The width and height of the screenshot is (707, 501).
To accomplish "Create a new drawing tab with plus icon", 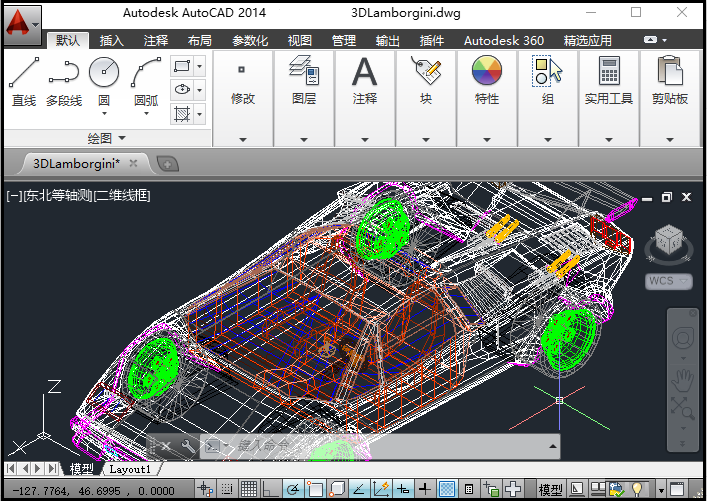I will [x=167, y=164].
